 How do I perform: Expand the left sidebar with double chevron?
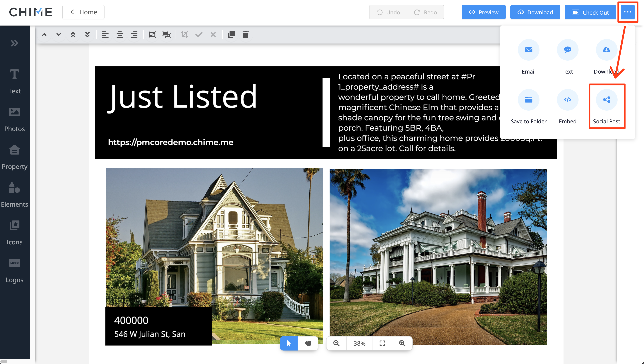coord(15,43)
